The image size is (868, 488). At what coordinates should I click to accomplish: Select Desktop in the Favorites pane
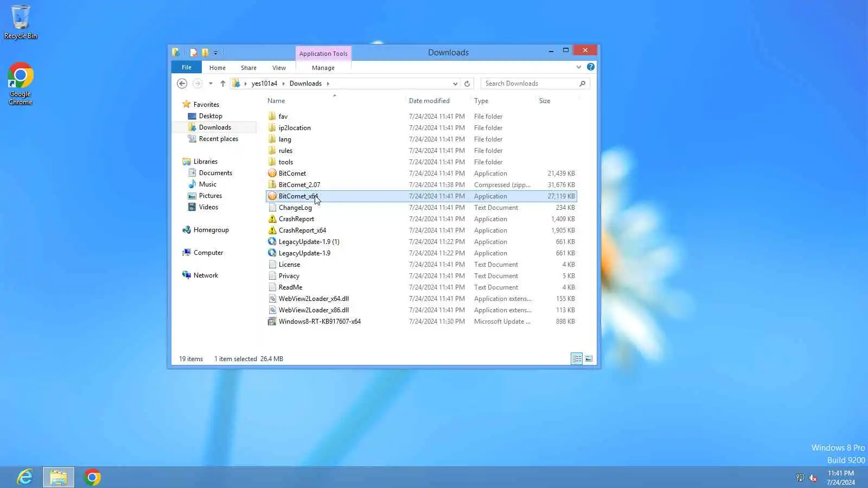coord(210,116)
